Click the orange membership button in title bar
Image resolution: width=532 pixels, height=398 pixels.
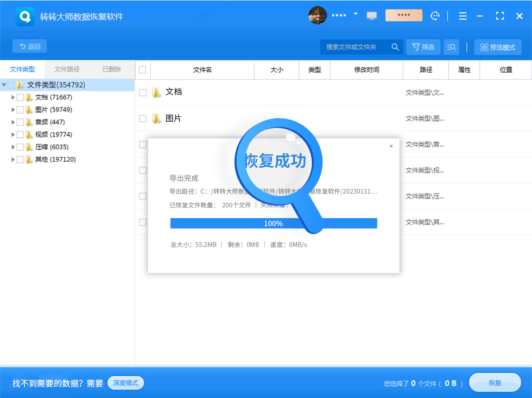click(404, 15)
